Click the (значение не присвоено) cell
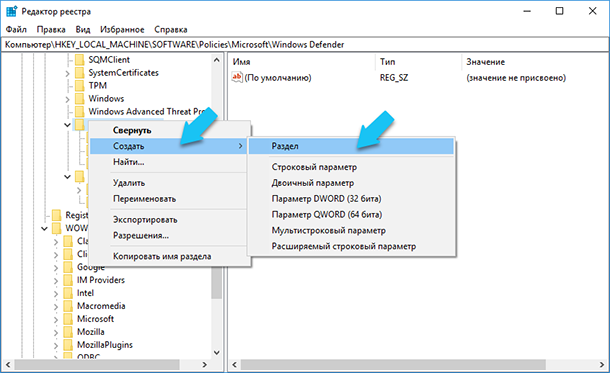This screenshot has height=373, width=610. [x=516, y=78]
